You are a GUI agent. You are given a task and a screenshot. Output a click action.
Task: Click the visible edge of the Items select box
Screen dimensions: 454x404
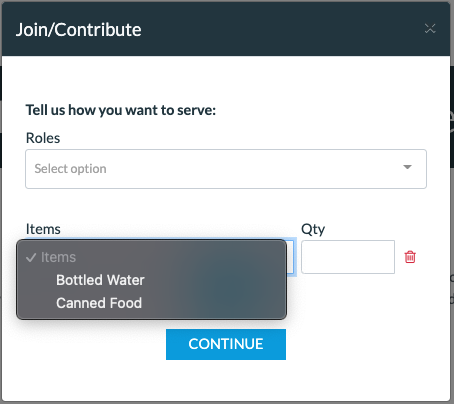pyautogui.click(x=291, y=257)
